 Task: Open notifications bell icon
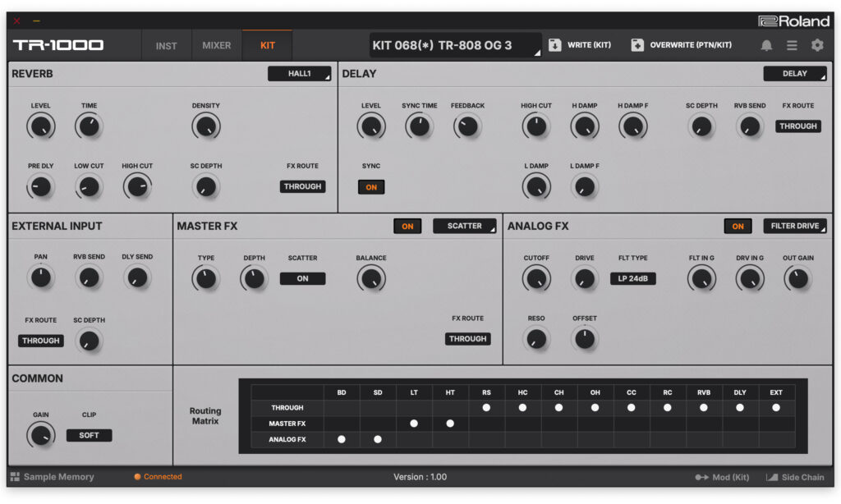(766, 45)
